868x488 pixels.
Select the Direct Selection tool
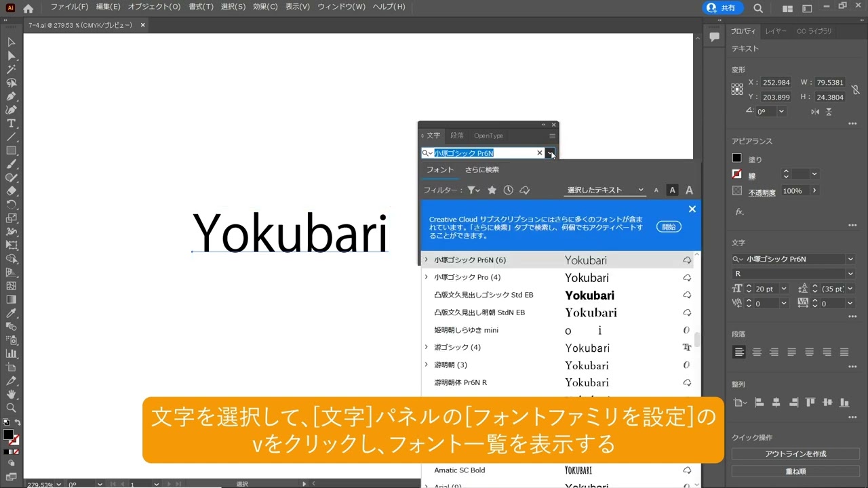click(x=12, y=56)
